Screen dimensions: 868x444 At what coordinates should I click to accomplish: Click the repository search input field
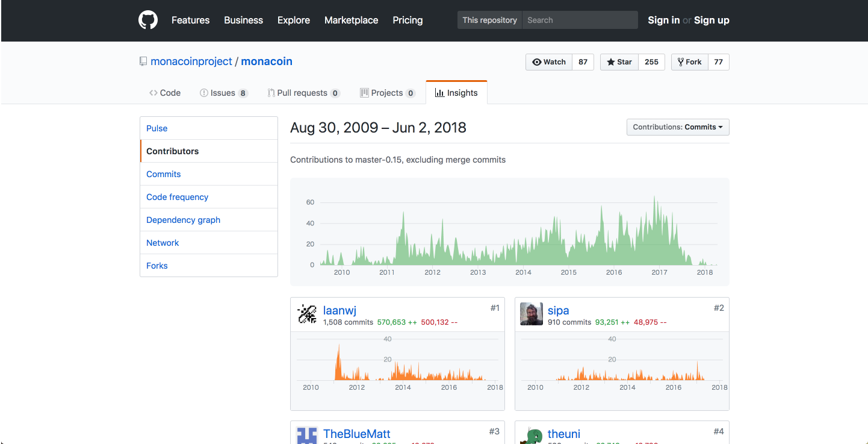pyautogui.click(x=579, y=19)
